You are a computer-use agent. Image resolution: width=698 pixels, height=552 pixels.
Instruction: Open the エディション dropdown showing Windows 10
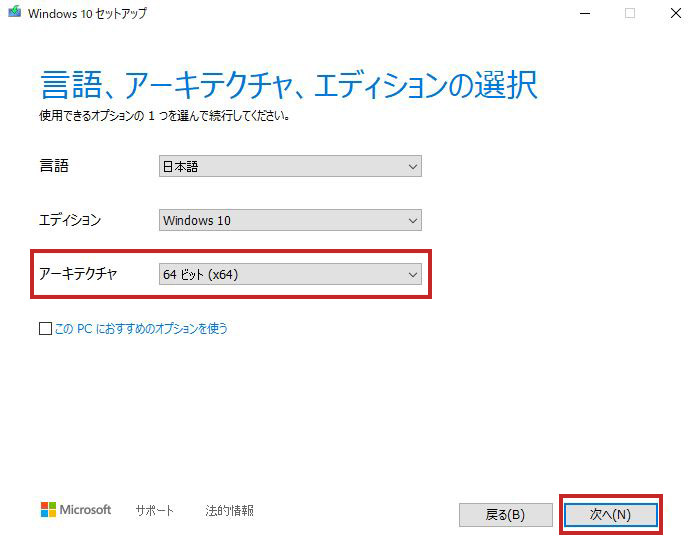(290, 220)
